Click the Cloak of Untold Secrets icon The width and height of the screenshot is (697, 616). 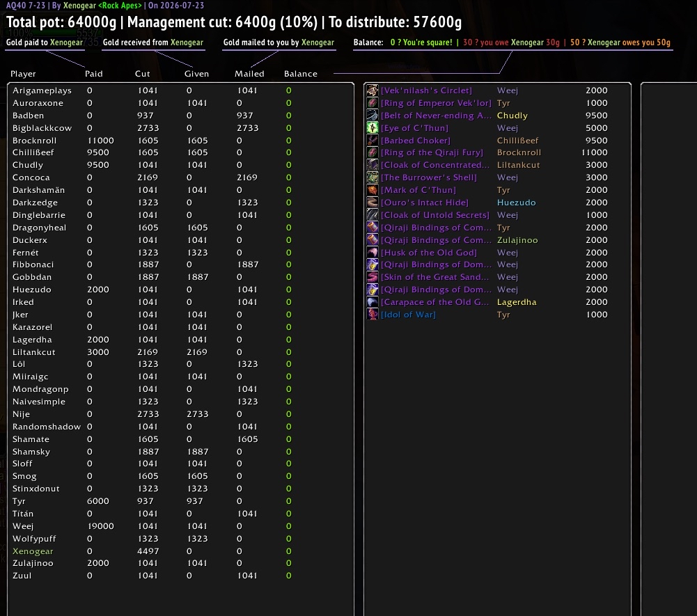(x=372, y=214)
